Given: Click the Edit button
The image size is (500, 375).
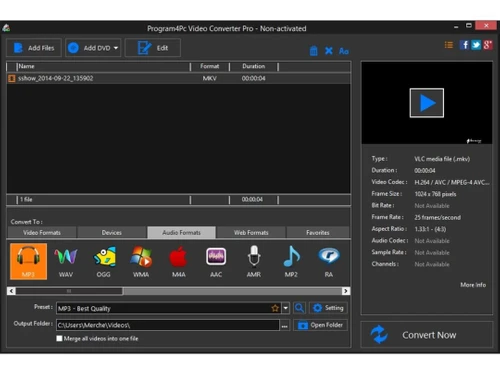Looking at the screenshot, I should pos(153,48).
